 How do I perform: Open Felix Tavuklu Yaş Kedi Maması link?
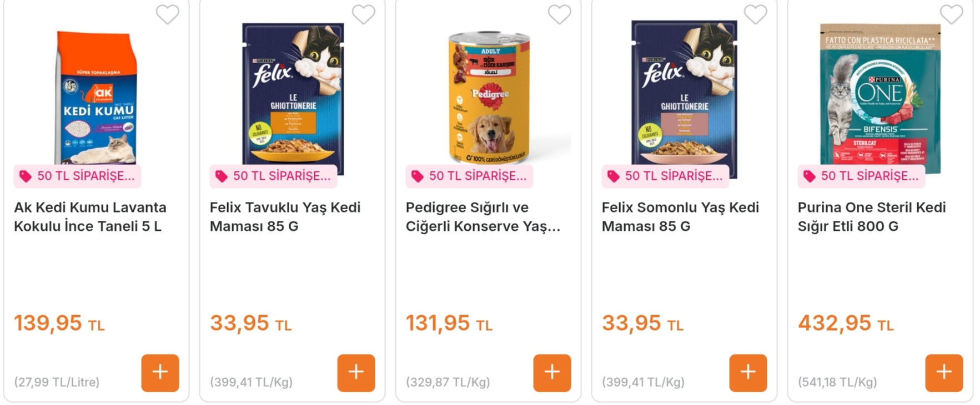[285, 216]
